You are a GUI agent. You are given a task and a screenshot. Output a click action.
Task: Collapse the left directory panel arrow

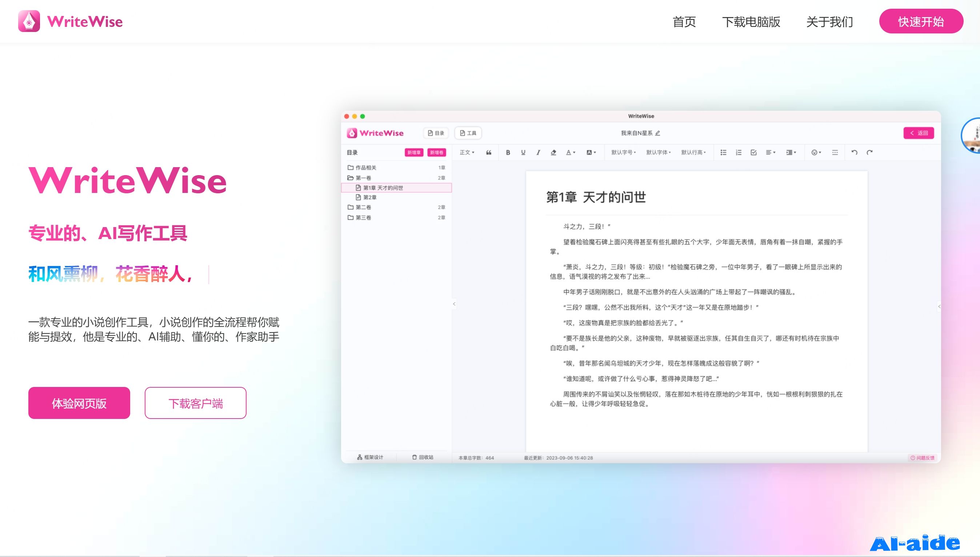(x=454, y=304)
